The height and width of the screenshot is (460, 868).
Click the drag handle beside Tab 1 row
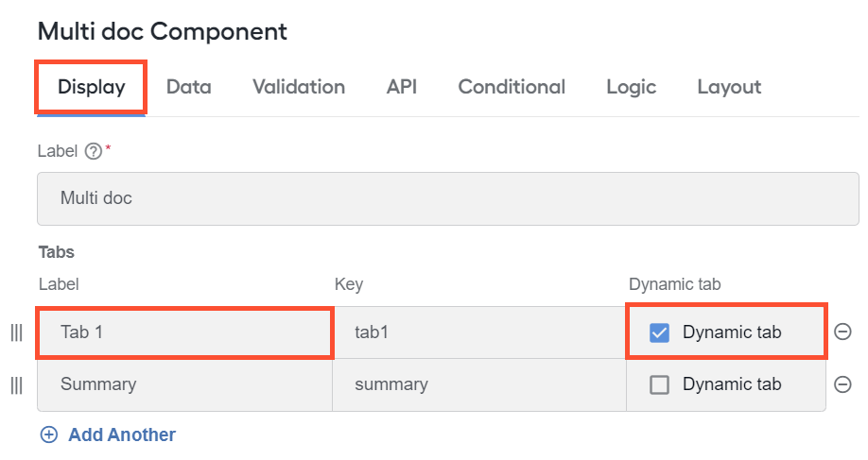[x=17, y=332]
